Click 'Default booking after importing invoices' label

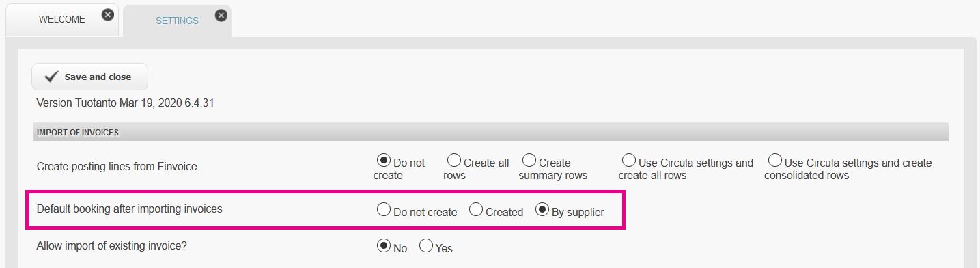coord(129,209)
